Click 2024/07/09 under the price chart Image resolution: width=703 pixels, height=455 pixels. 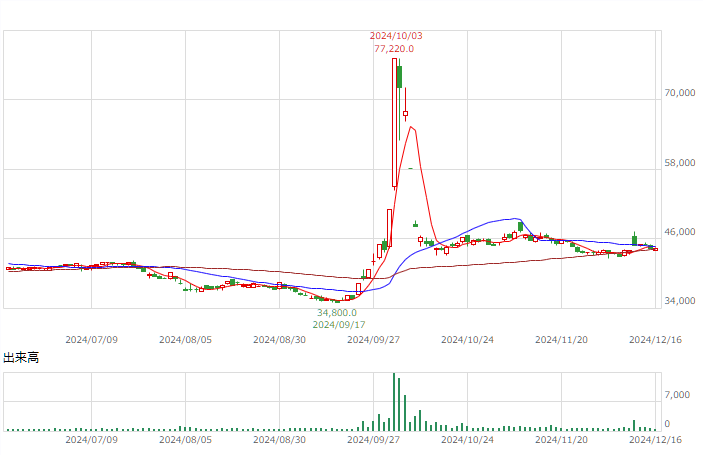tap(91, 340)
